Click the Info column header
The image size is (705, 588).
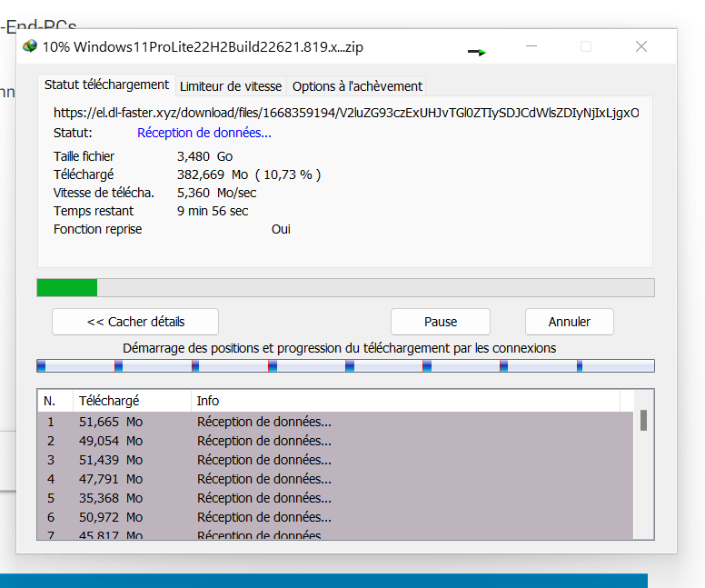pyautogui.click(x=405, y=401)
